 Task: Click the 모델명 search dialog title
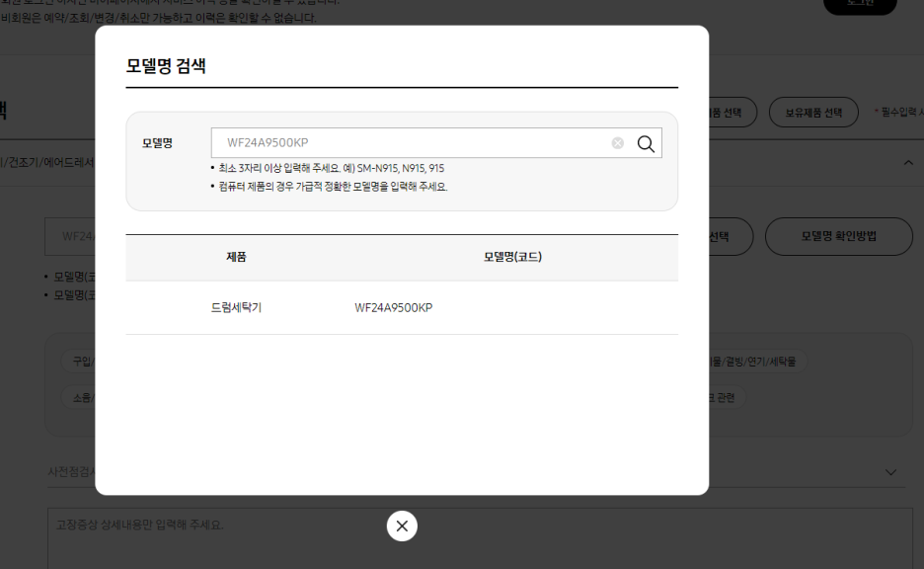point(166,65)
